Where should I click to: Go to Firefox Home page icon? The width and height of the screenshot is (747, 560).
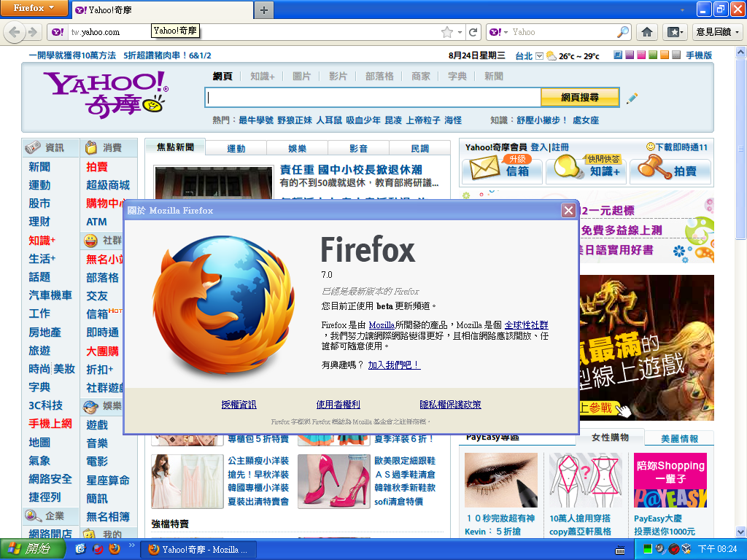(x=647, y=32)
